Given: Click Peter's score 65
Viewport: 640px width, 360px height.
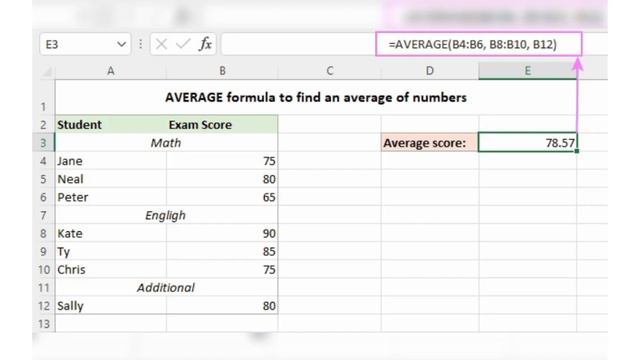Looking at the screenshot, I should click(222, 197).
